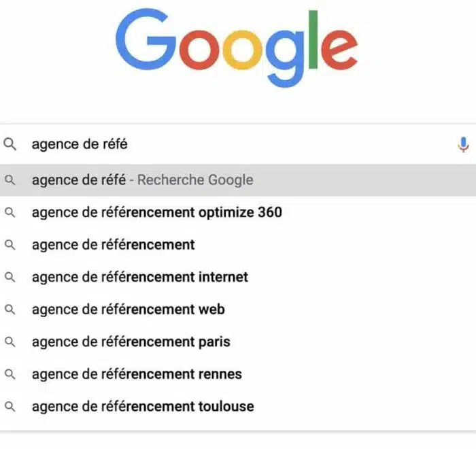Click magnifier icon beside 'référencement toulouse' suggestion
Image resolution: width=476 pixels, height=449 pixels.
[10, 407]
